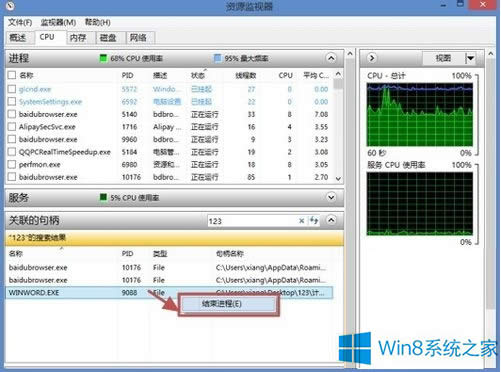Collapse the graph pane with its arrow button
Viewport: 501px width, 372px height.
click(372, 58)
